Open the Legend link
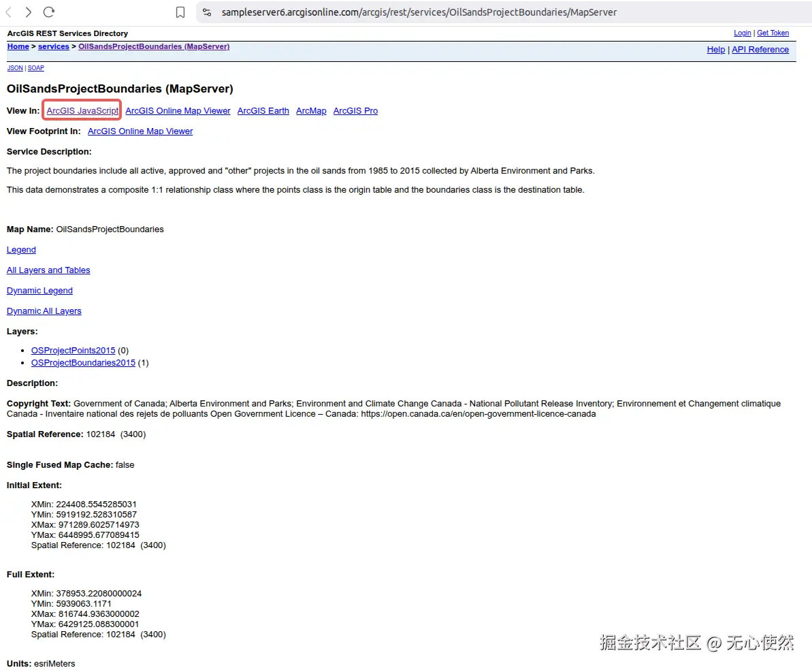 click(21, 250)
